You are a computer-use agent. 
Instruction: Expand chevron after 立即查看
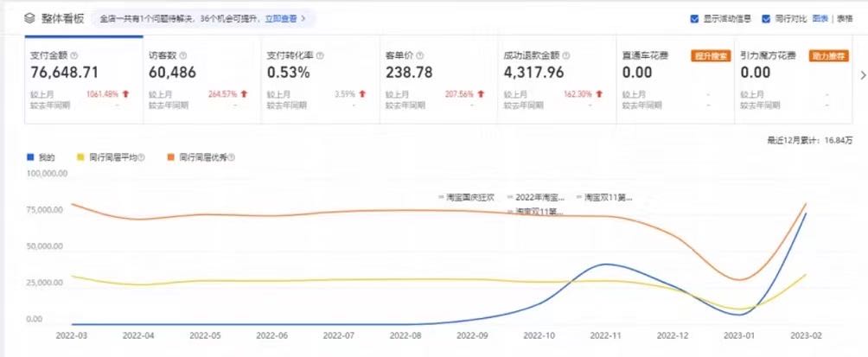[303, 17]
